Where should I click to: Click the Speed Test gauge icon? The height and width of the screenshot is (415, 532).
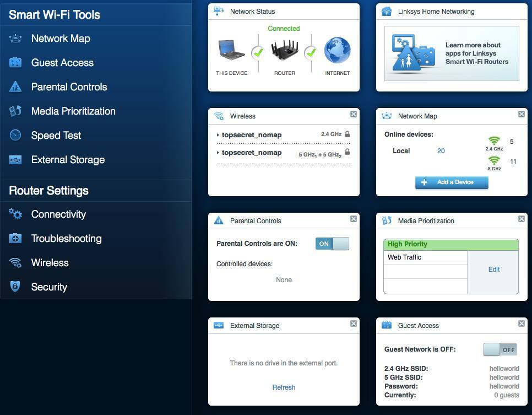point(15,136)
